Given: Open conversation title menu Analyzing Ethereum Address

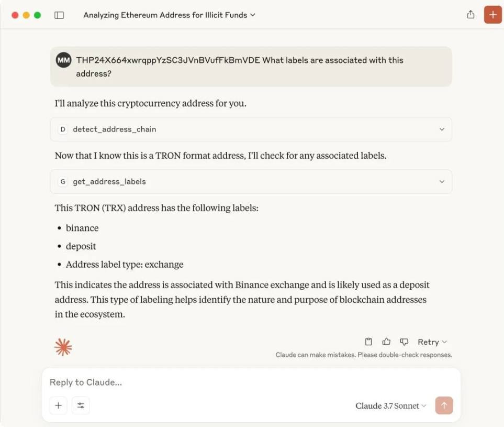Looking at the screenshot, I should click(169, 15).
